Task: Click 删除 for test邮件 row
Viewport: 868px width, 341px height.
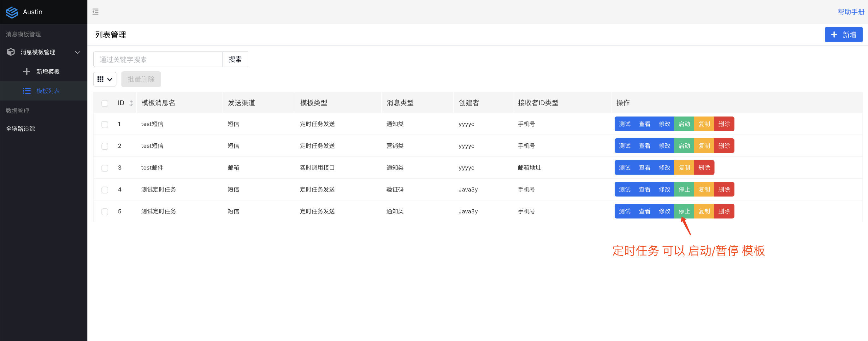Action: [704, 168]
